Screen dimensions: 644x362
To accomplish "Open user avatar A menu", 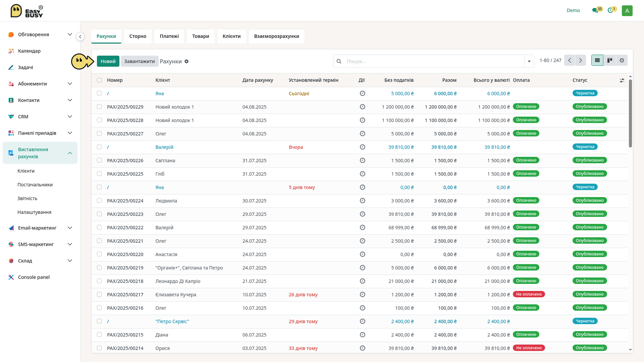I will pos(627,10).
